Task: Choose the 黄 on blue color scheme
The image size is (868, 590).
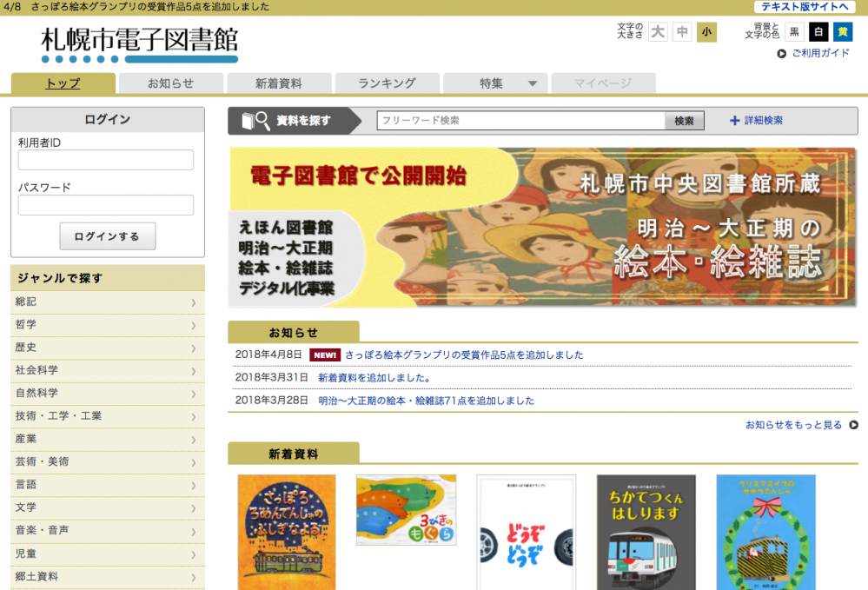Action: [x=843, y=32]
